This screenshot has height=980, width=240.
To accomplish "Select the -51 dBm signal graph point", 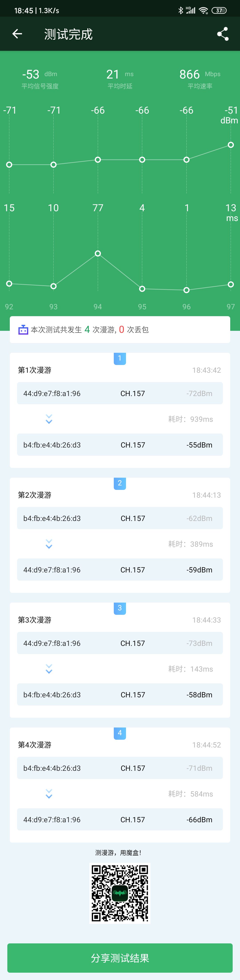I will coord(231,145).
